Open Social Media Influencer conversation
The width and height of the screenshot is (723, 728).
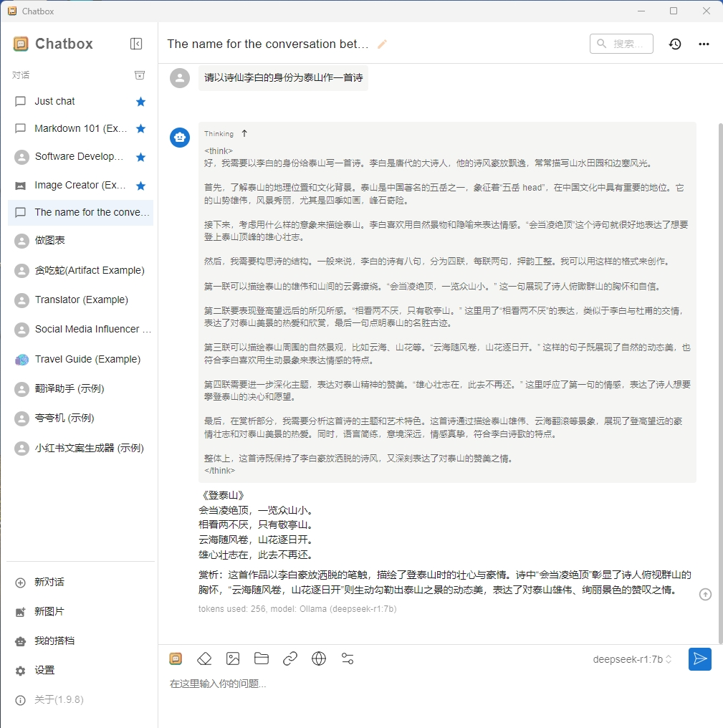[80, 329]
